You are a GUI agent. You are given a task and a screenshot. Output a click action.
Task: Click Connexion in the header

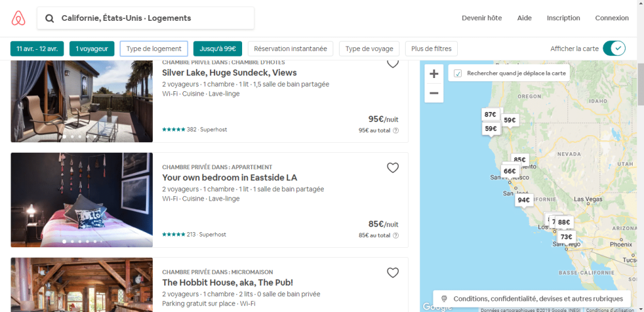(x=612, y=18)
